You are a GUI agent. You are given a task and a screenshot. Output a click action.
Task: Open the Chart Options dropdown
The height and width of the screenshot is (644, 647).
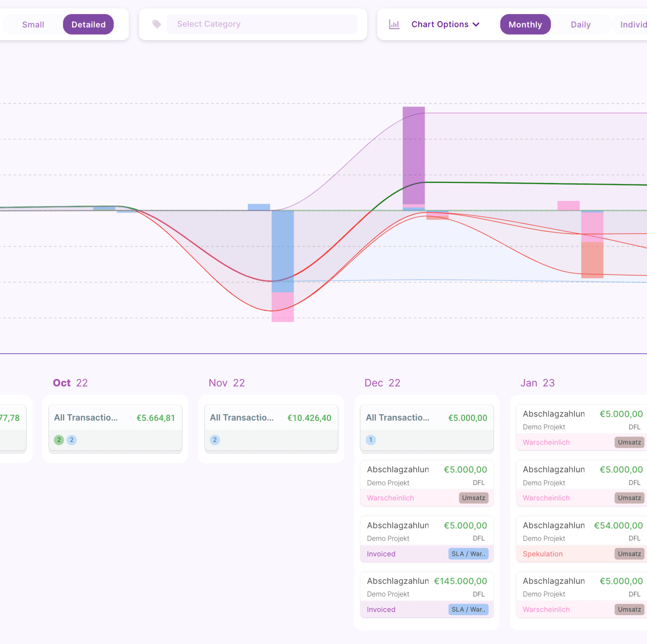tap(440, 24)
